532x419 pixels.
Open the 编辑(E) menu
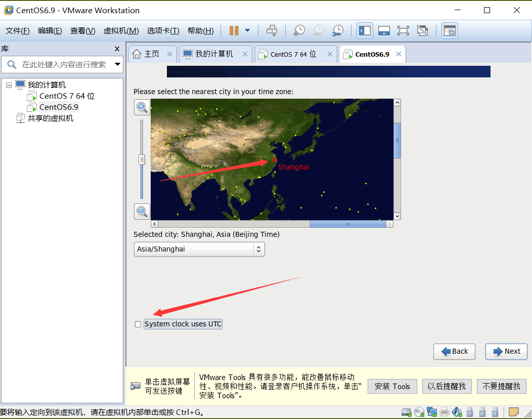coord(50,31)
